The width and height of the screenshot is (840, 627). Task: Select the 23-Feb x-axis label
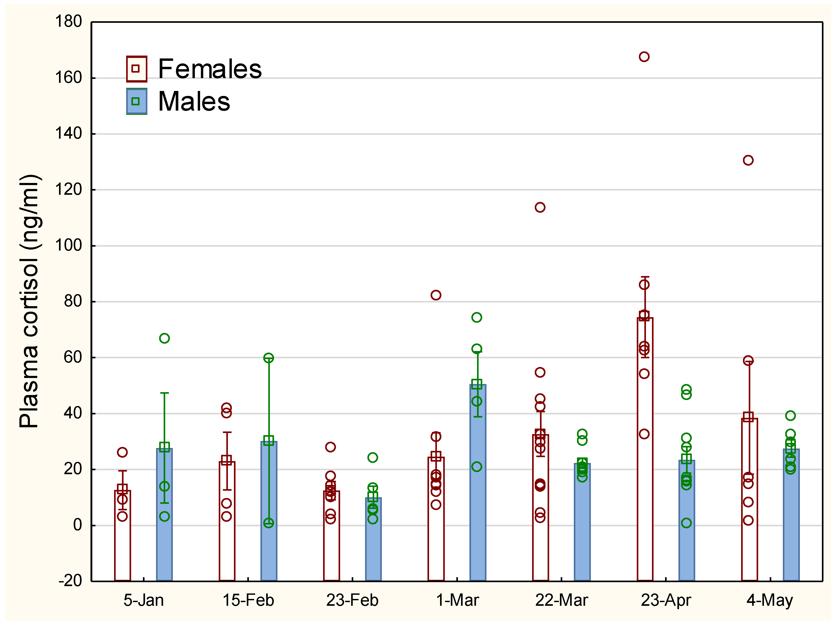(352, 600)
